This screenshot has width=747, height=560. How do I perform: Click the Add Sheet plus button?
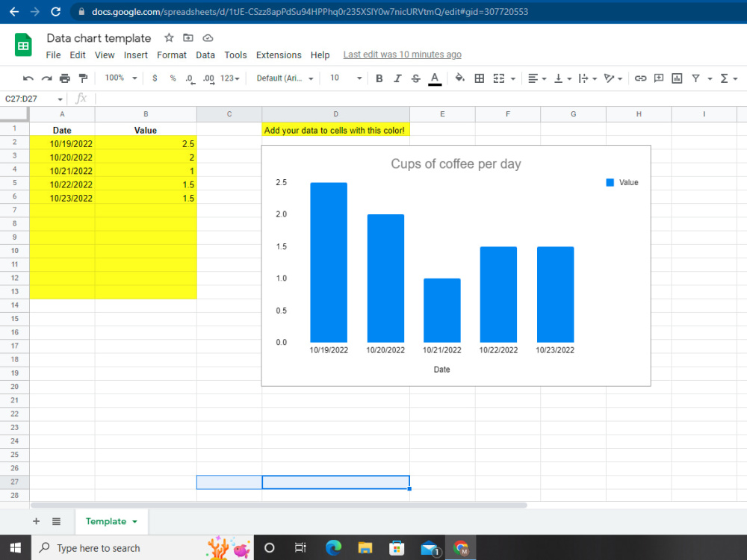[x=36, y=521]
